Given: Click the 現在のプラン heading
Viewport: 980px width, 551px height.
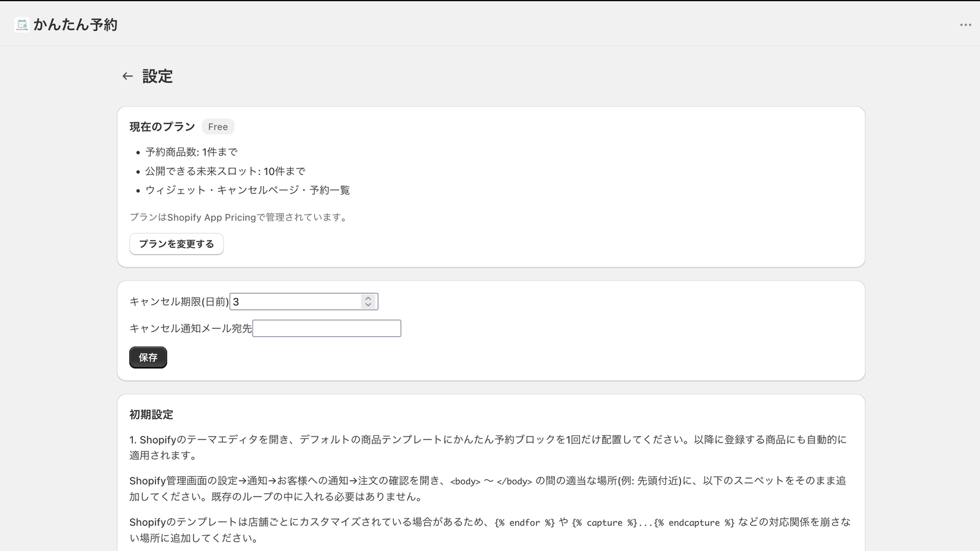Looking at the screenshot, I should pos(162,127).
